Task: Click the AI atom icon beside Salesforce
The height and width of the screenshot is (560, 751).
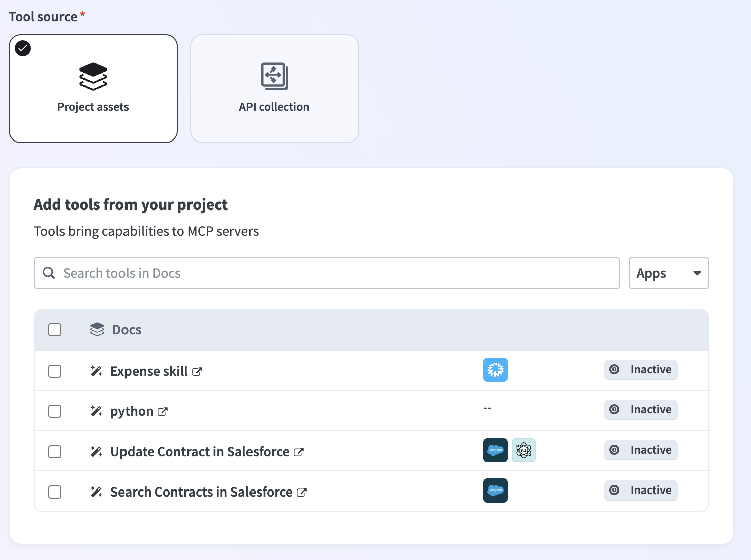Action: (523, 450)
